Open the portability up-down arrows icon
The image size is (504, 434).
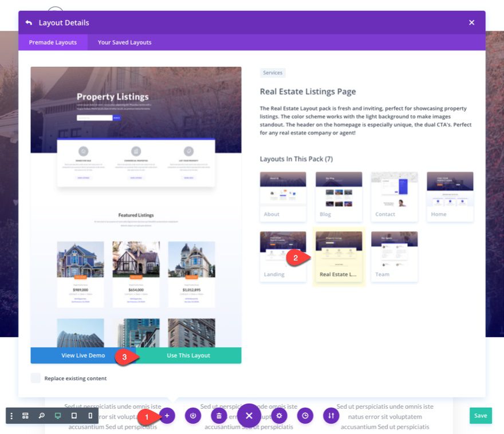(331, 416)
